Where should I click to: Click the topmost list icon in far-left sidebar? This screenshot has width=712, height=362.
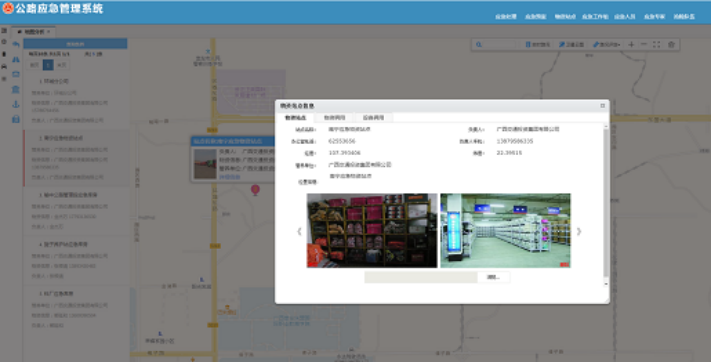click(x=4, y=30)
